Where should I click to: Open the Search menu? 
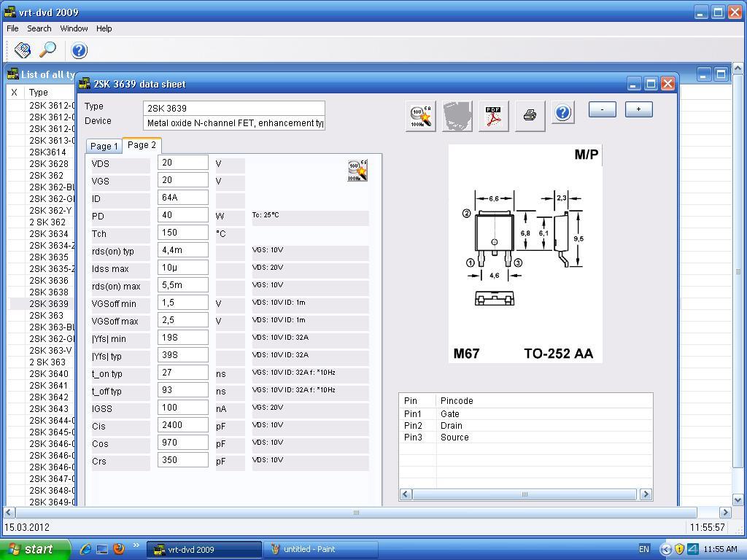click(x=39, y=28)
